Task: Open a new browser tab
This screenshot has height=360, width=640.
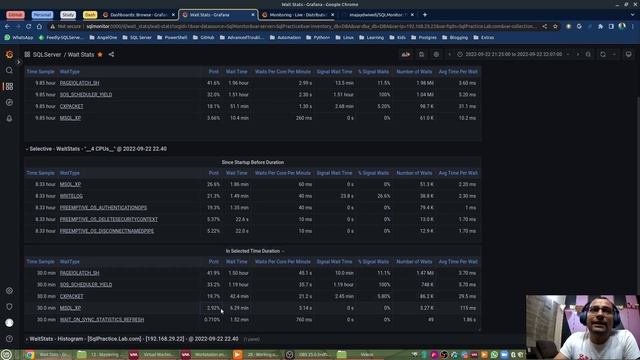Action: (425, 15)
